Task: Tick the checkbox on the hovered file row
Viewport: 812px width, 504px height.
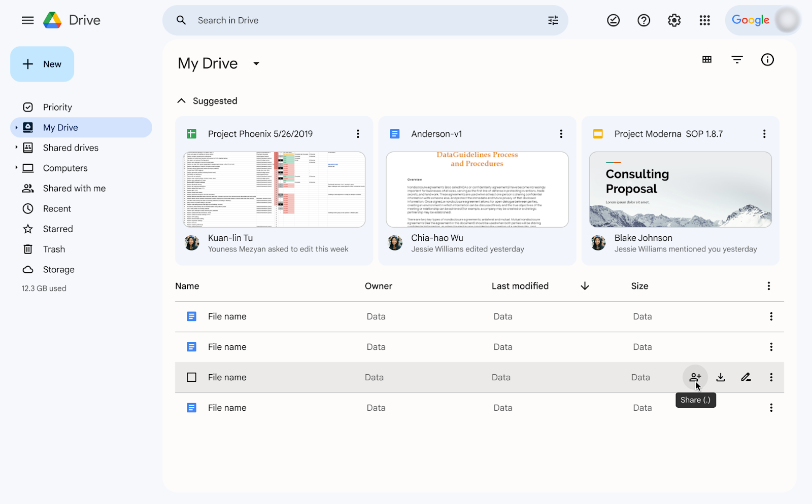Action: coord(191,377)
